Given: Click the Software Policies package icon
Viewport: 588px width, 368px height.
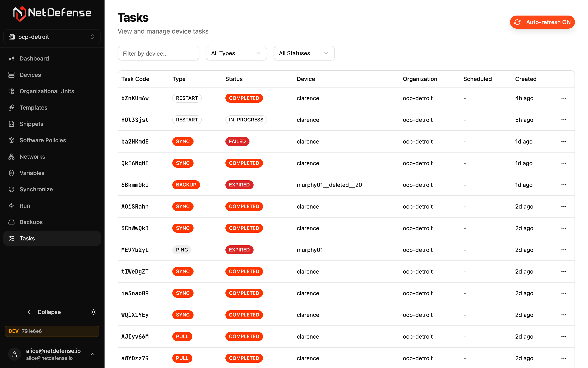Looking at the screenshot, I should point(11,140).
